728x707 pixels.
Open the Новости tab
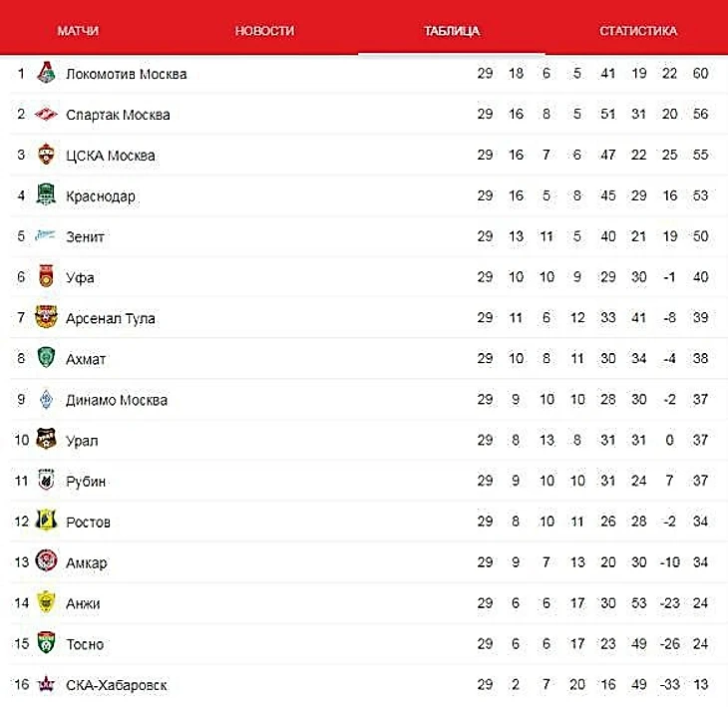click(x=264, y=31)
